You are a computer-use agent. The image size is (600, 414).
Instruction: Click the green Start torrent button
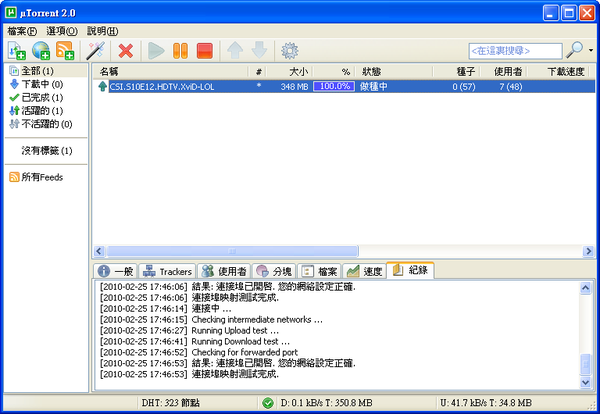click(156, 51)
